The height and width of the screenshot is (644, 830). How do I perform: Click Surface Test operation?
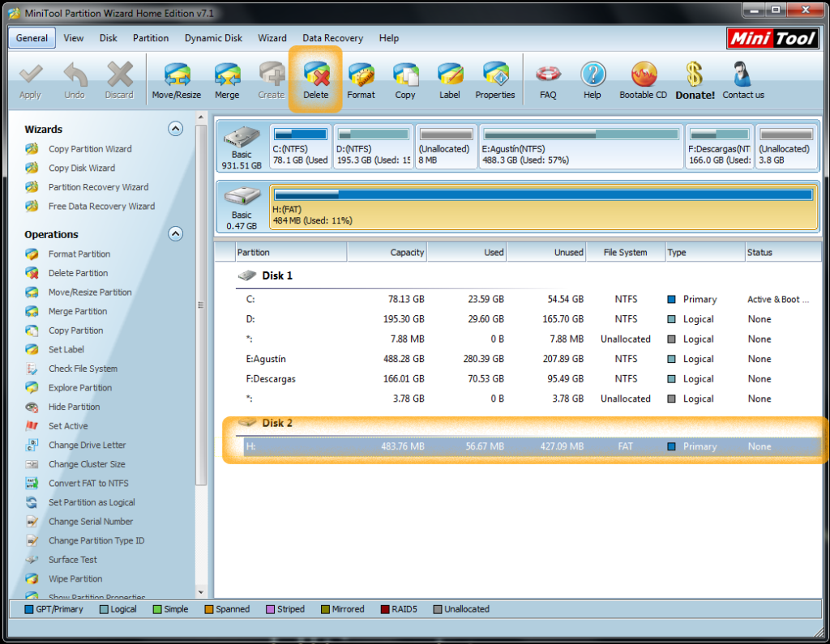(x=72, y=559)
